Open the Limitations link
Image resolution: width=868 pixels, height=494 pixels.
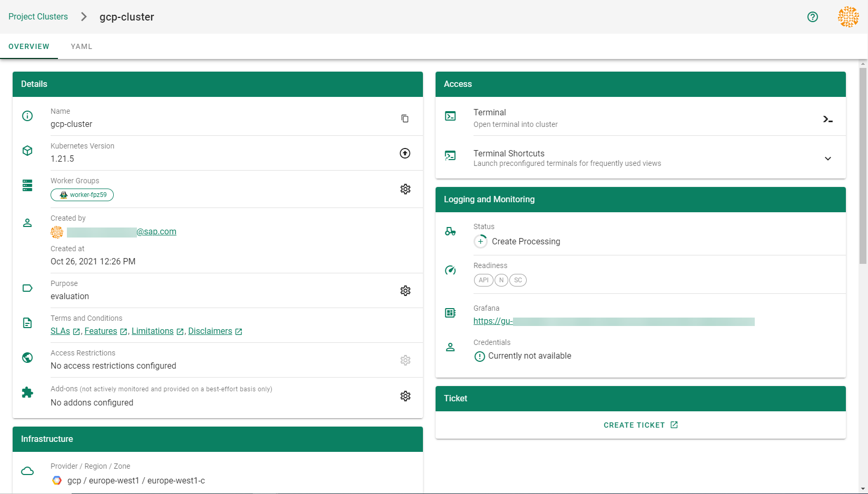(152, 331)
